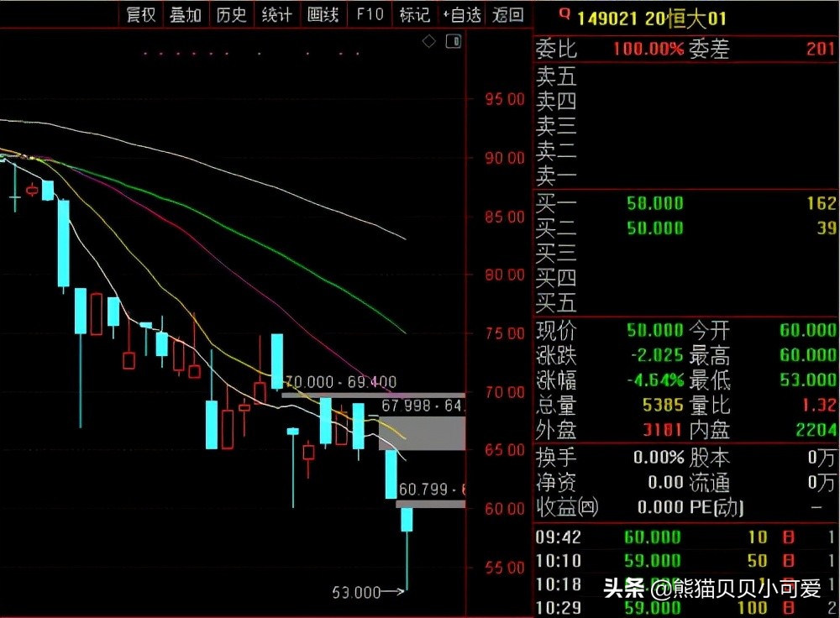Add the stock via +自选 button

point(462,14)
